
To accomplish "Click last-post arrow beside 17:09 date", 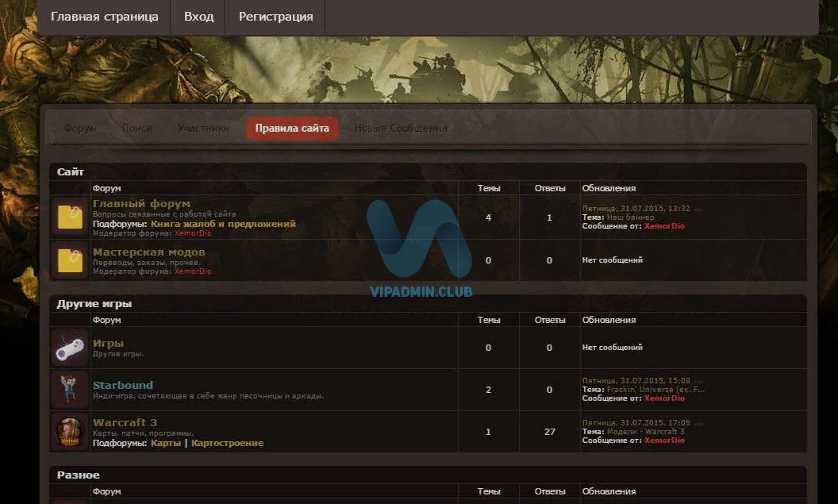I will coord(698,423).
